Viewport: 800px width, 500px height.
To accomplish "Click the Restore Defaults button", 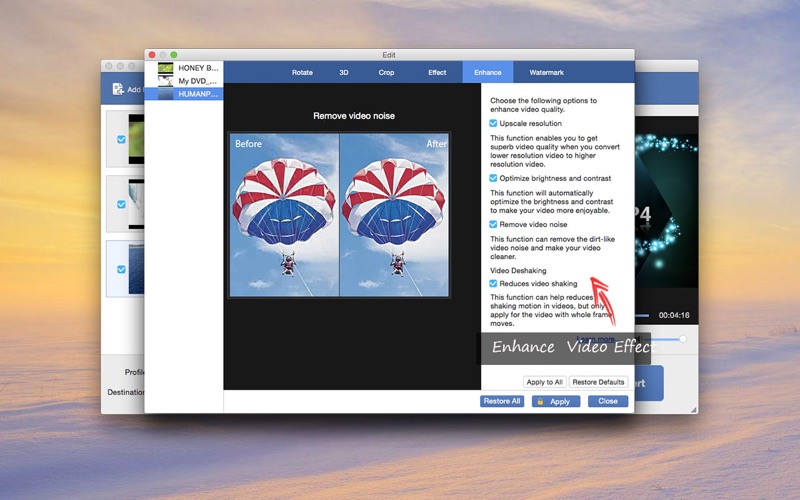I will (598, 382).
